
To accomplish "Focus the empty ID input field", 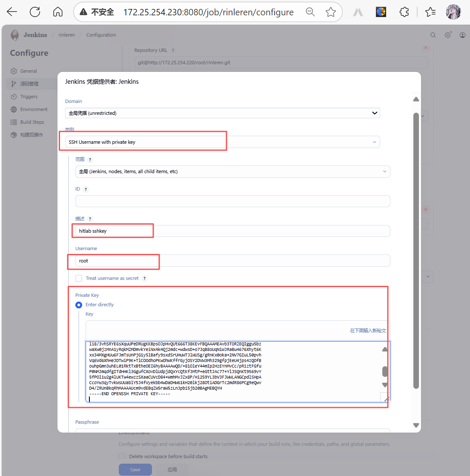I will pyautogui.click(x=233, y=201).
